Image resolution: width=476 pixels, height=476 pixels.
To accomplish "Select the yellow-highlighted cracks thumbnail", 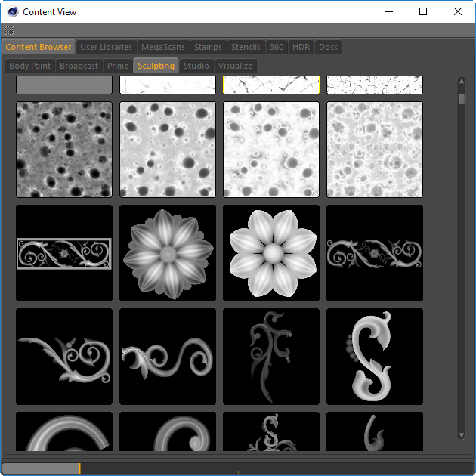I will click(x=271, y=85).
